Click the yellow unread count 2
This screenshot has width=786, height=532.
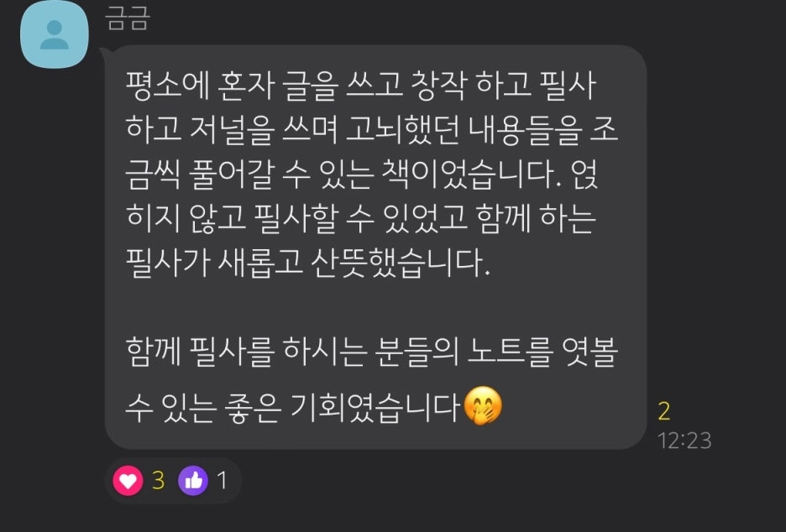tap(664, 411)
